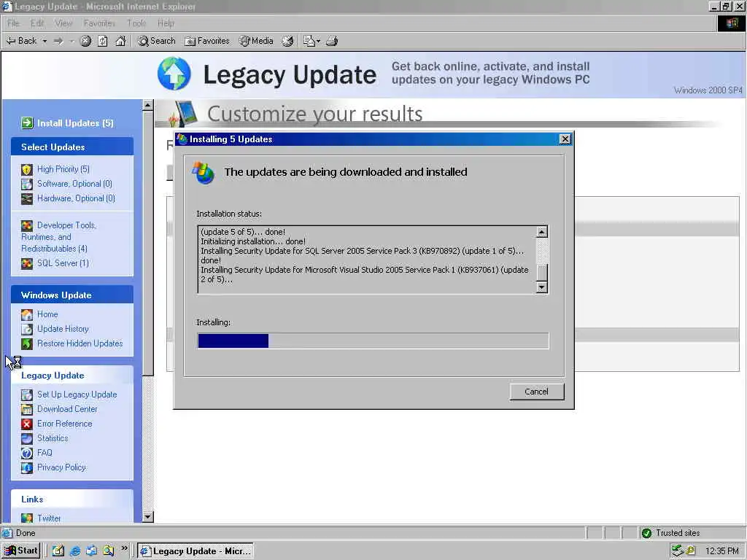Screen dimensions: 747x560
Task: Close the Installing 5 Updates dialog
Action: coord(565,139)
